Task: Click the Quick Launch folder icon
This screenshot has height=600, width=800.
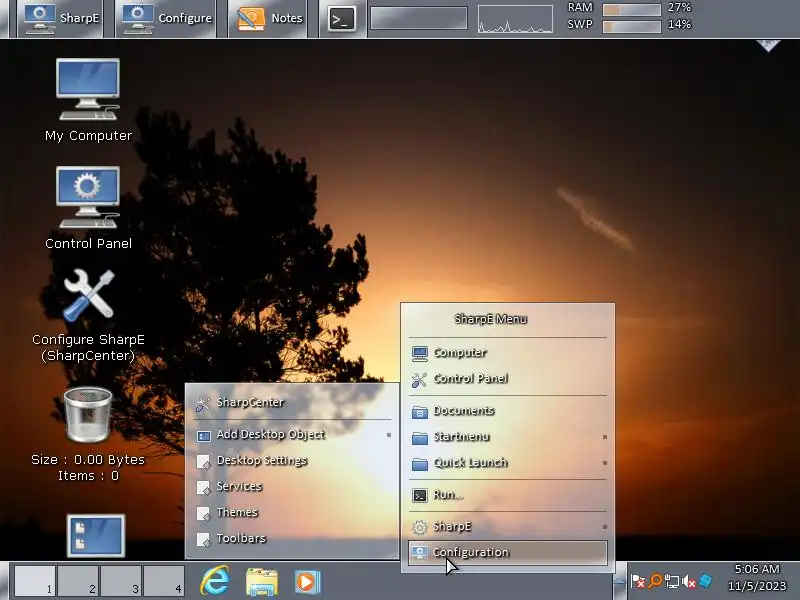Action: pyautogui.click(x=419, y=464)
